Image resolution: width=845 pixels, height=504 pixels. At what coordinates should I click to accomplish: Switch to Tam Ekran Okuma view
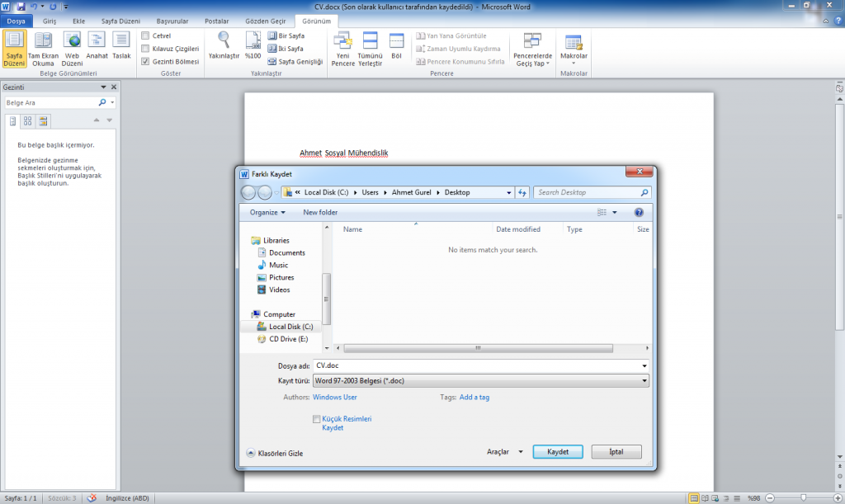(x=44, y=40)
